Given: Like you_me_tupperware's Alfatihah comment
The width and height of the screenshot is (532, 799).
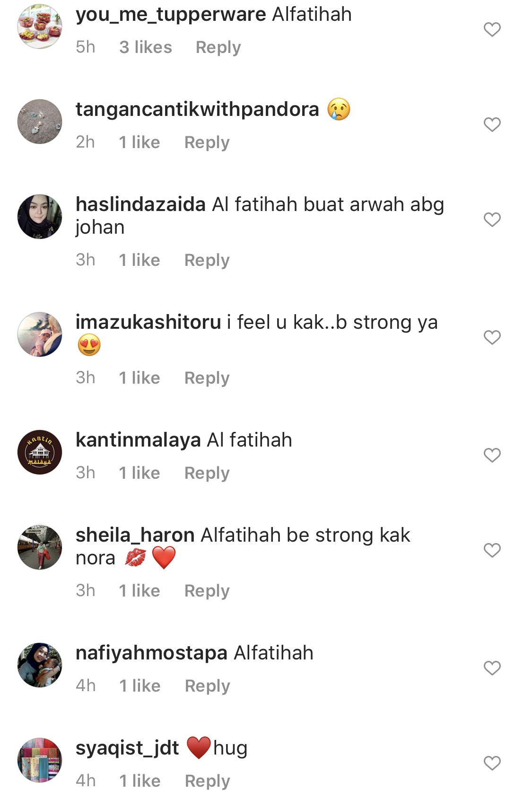Looking at the screenshot, I should 492,29.
